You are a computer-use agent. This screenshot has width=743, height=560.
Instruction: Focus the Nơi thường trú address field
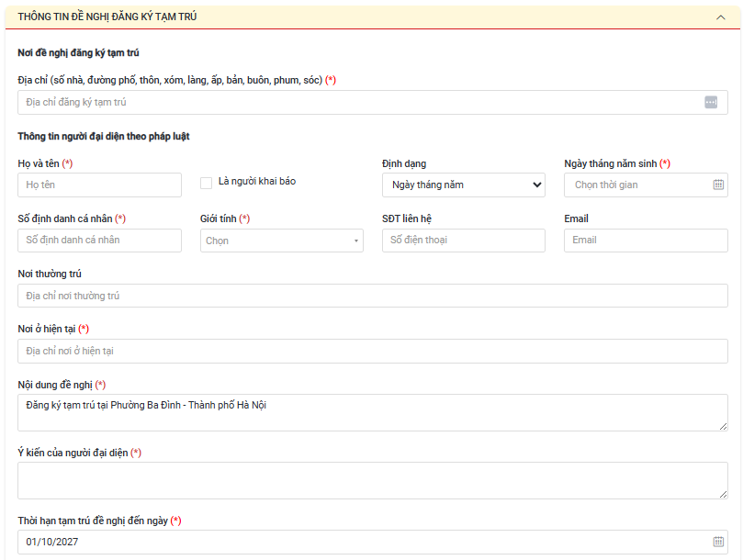point(372,296)
